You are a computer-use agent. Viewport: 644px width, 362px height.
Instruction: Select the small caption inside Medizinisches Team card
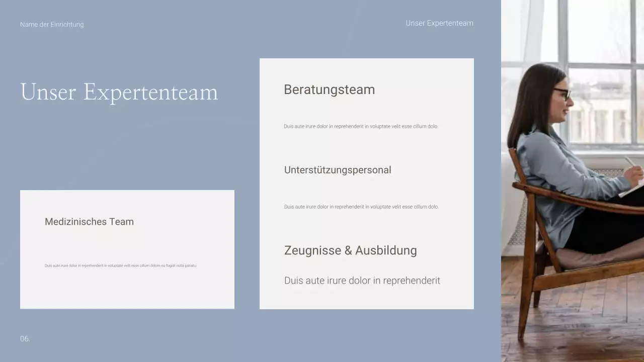[119, 265]
